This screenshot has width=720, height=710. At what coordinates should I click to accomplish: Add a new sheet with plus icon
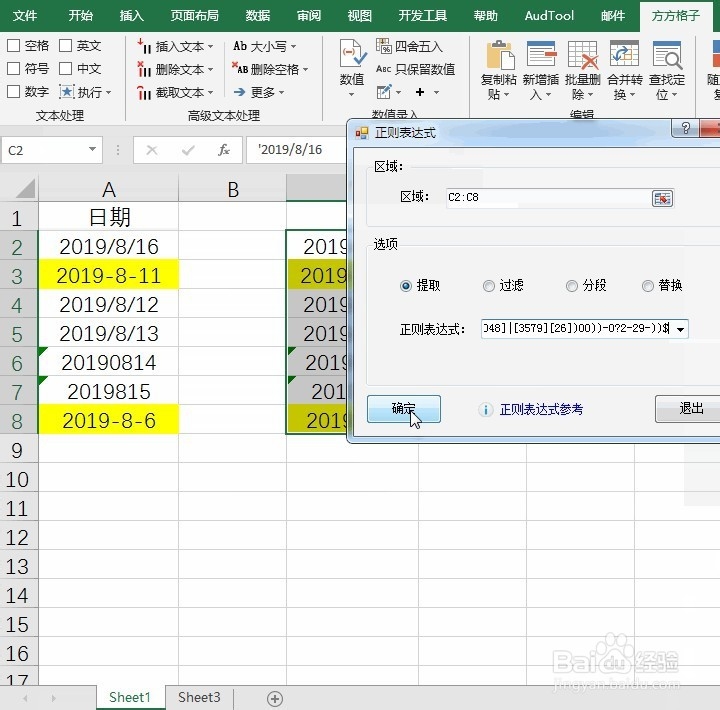[275, 699]
